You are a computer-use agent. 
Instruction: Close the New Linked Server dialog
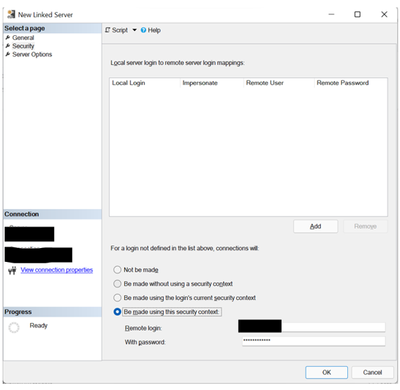384,14
